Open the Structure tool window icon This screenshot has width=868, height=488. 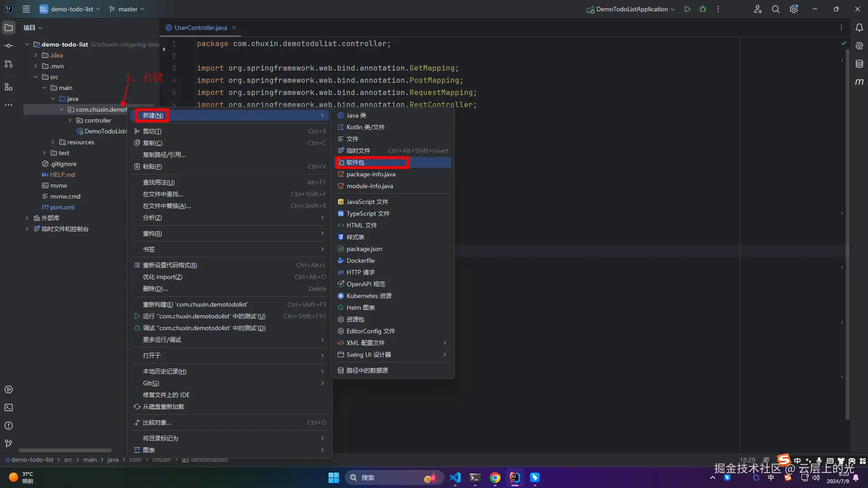click(9, 87)
